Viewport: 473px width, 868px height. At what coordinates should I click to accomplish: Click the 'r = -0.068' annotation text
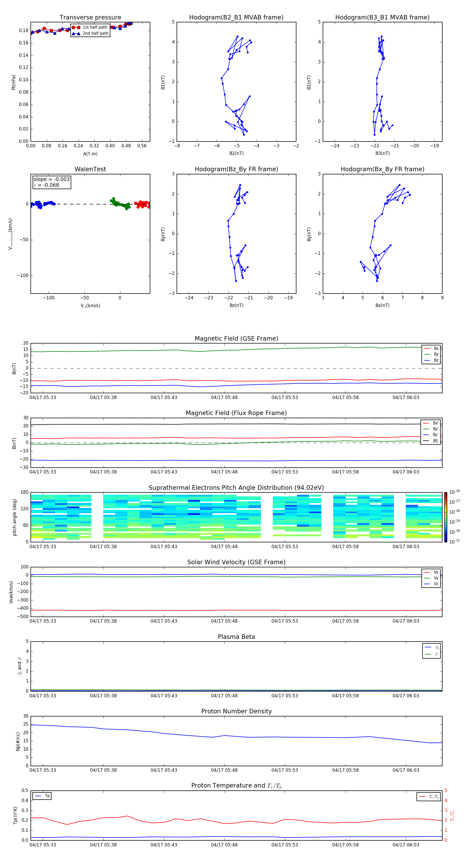pos(47,185)
